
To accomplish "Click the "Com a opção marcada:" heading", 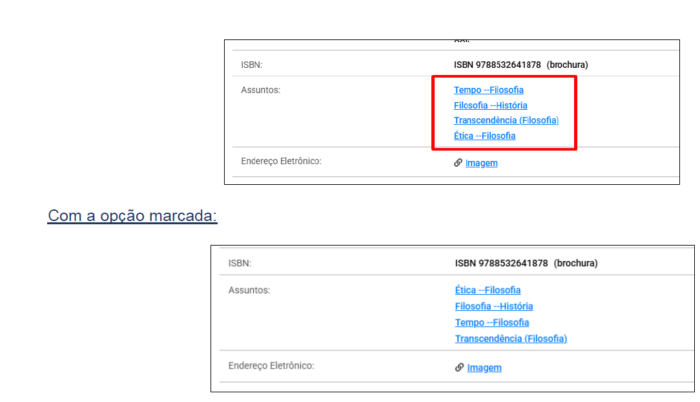I will coord(132,215).
